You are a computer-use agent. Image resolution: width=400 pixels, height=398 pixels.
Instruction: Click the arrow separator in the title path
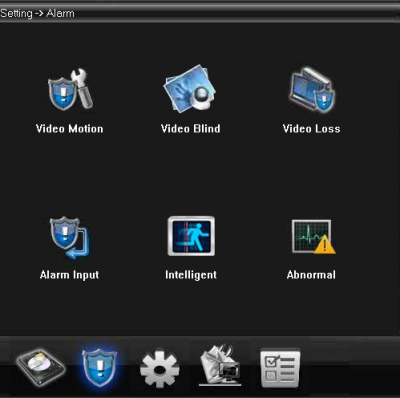(39, 14)
